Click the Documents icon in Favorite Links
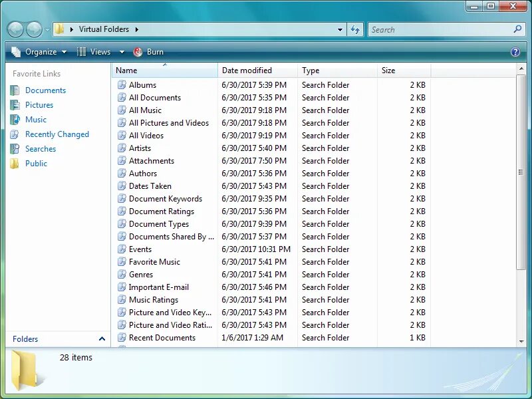532x399 pixels. click(15, 90)
